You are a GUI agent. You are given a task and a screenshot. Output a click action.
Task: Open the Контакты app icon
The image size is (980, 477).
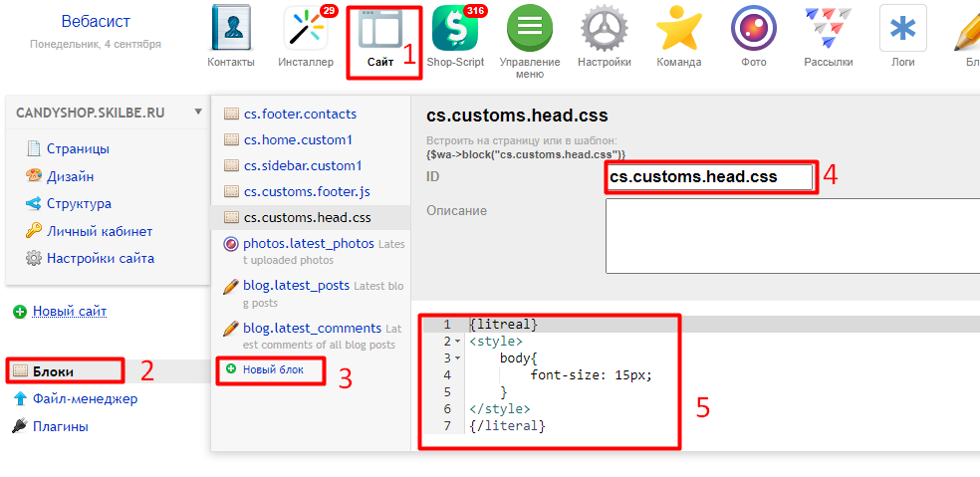click(x=230, y=30)
